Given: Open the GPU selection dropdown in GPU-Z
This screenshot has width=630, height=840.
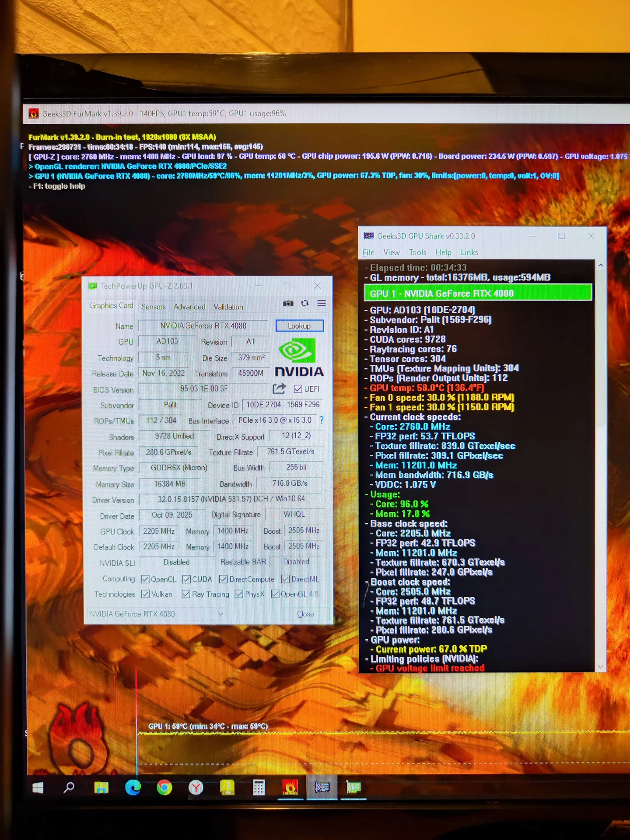Looking at the screenshot, I should pyautogui.click(x=157, y=614).
